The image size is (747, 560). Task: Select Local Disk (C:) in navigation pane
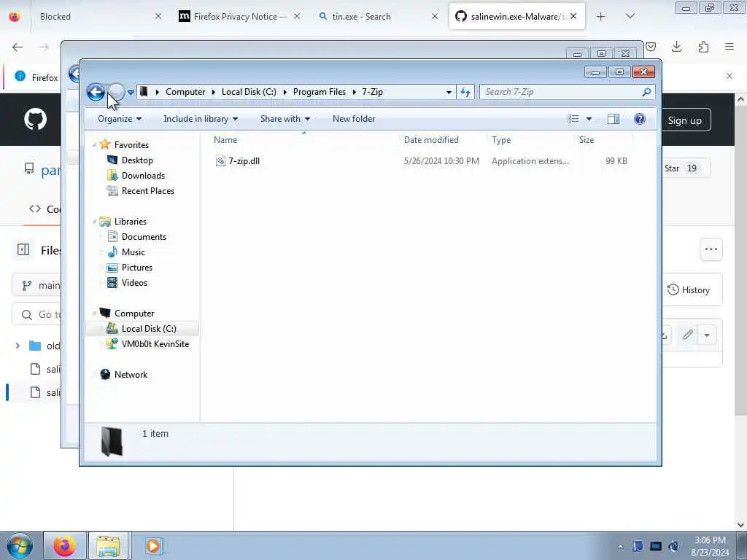click(x=149, y=329)
